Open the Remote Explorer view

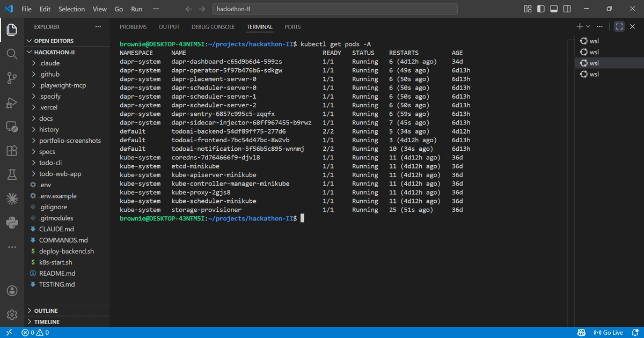tap(12, 126)
